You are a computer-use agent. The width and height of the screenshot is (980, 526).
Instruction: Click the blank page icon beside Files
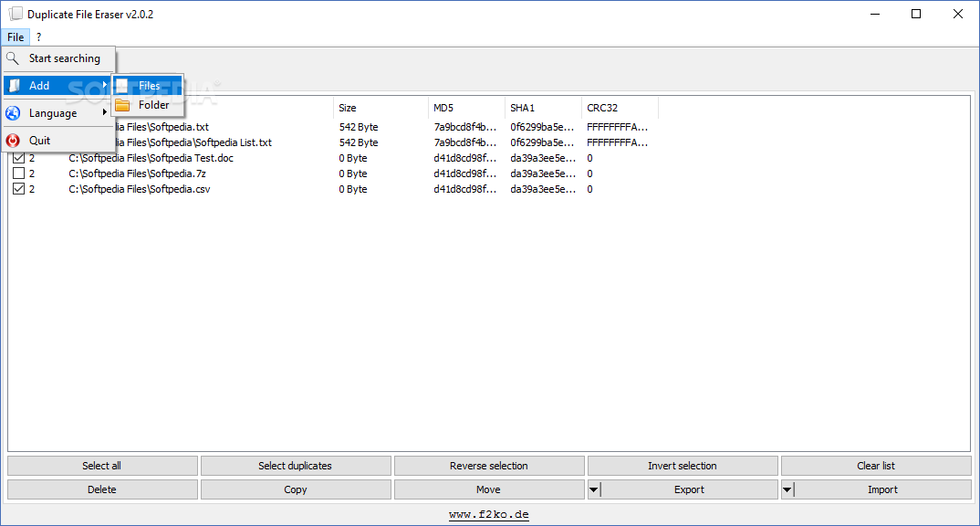(x=122, y=86)
